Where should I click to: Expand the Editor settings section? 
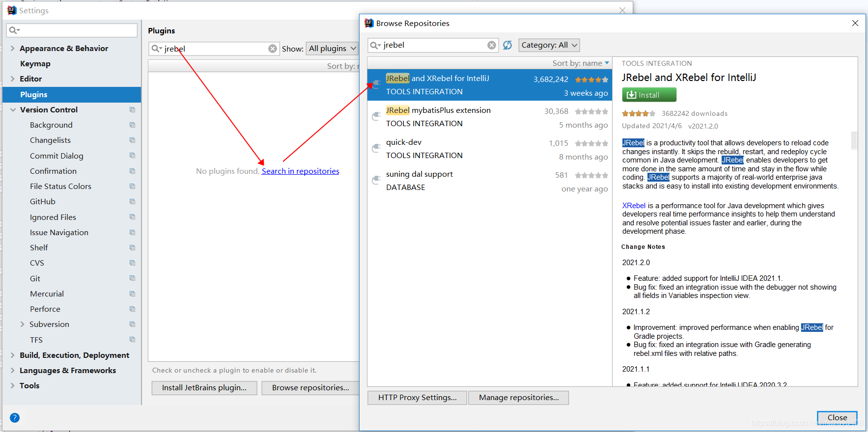click(13, 79)
